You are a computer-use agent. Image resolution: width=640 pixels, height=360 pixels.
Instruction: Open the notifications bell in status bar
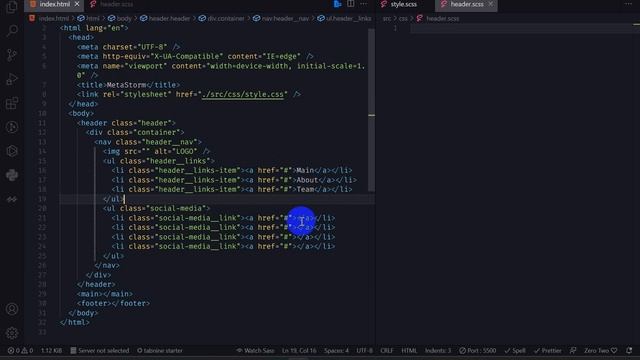(629, 350)
